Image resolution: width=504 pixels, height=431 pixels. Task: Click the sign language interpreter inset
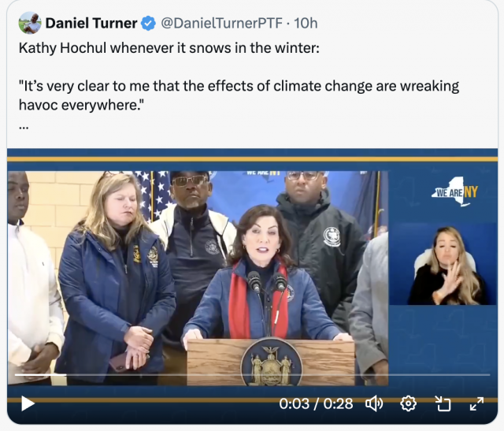[445, 265]
